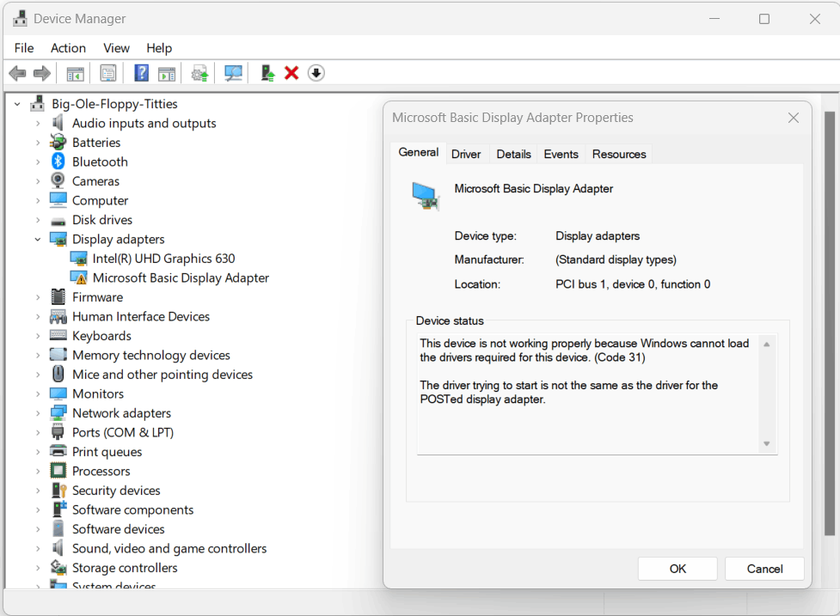Viewport: 840px width, 616px height.
Task: Switch to the Details tab
Action: 514,154
